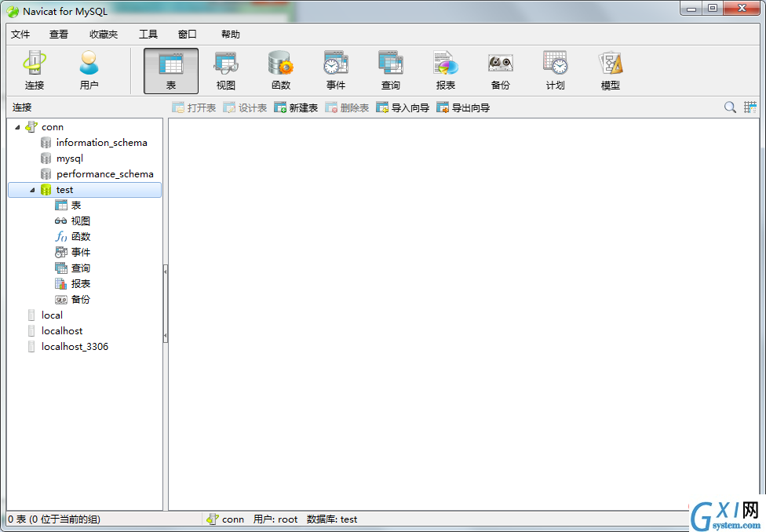This screenshot has width=766, height=532.
Task: Select the localhost_3306 connection
Action: tap(75, 346)
